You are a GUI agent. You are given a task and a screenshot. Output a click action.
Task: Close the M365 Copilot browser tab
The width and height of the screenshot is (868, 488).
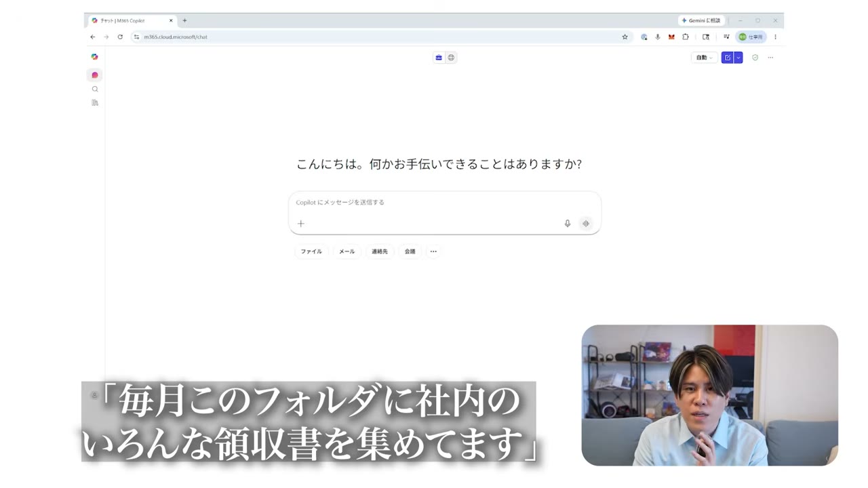point(171,20)
